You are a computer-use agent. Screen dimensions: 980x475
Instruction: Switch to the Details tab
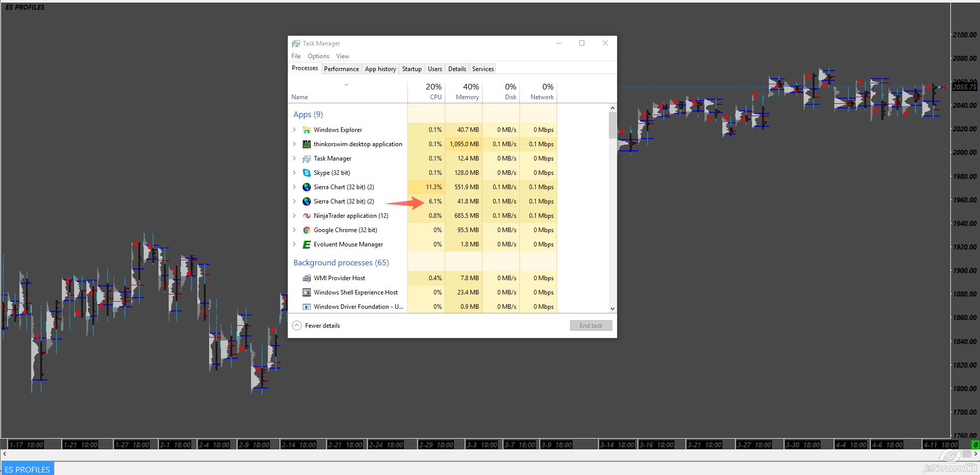coord(457,69)
